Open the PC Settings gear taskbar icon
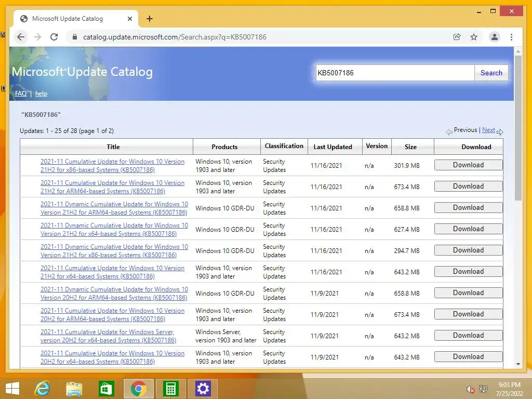Screen dimensions: 532x399 (x=203, y=389)
